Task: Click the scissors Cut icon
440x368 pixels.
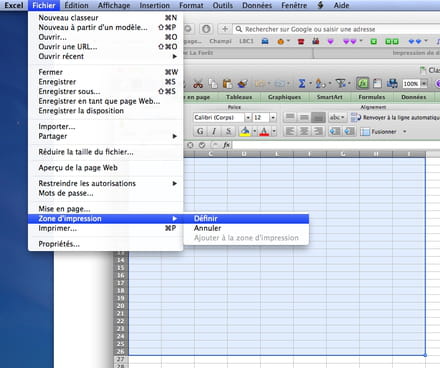Action: 198,84
